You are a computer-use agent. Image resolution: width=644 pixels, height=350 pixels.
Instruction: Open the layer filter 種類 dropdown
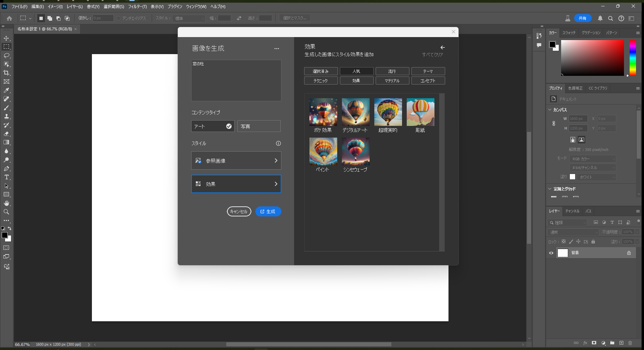coord(567,222)
